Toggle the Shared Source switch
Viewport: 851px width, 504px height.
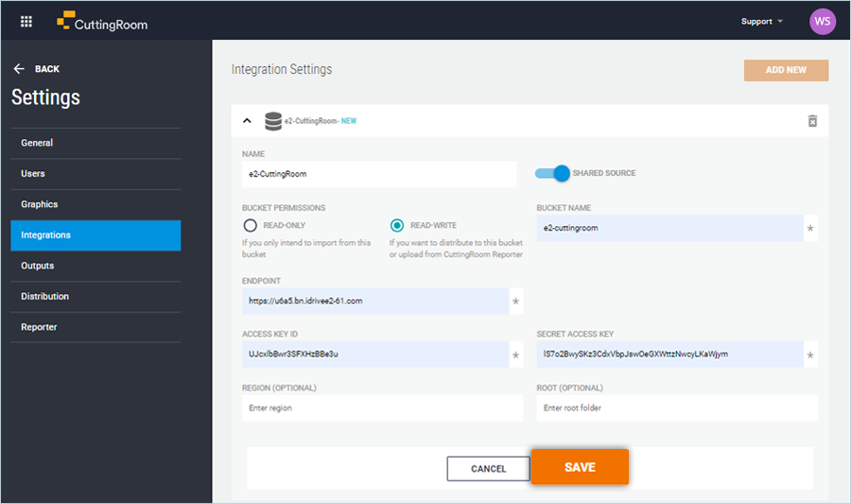click(552, 174)
